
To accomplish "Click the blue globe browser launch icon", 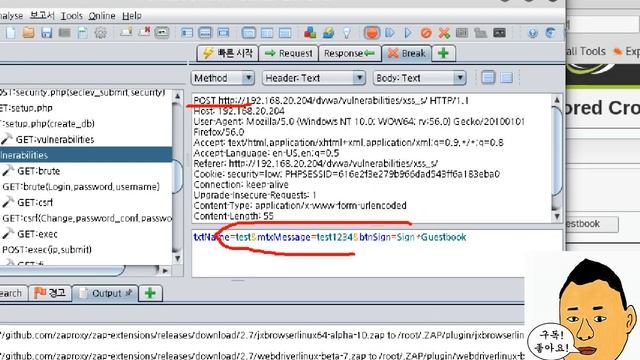I will pos(532,33).
